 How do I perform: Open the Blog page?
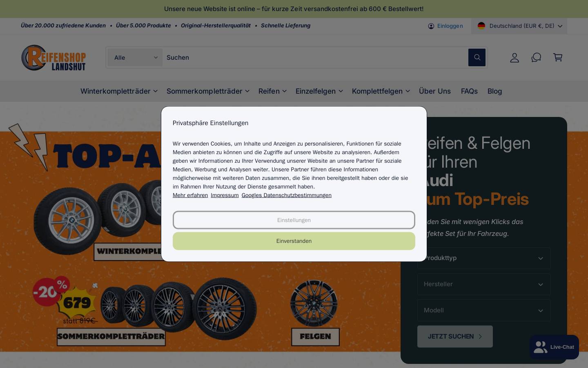click(494, 91)
